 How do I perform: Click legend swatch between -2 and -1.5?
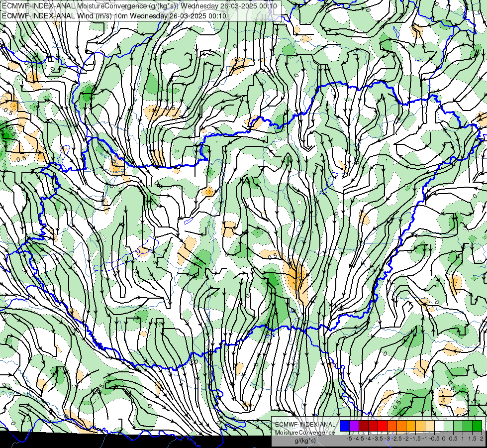point(411,426)
